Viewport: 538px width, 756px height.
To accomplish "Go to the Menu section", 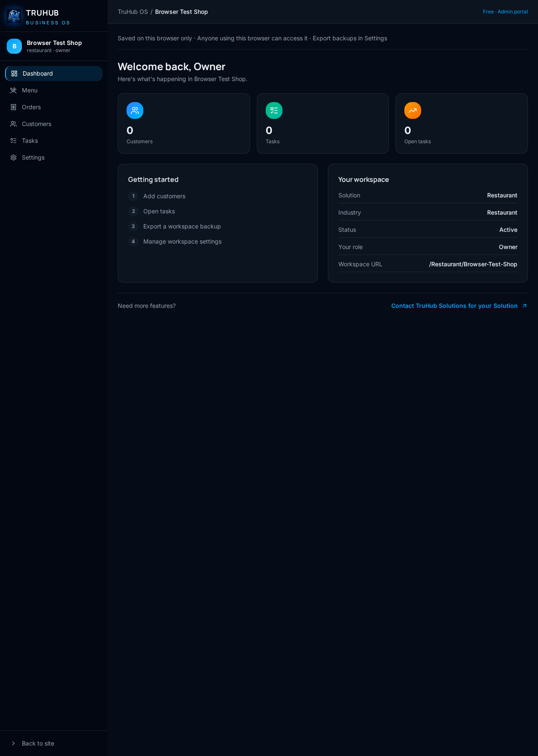I will 54,90.
